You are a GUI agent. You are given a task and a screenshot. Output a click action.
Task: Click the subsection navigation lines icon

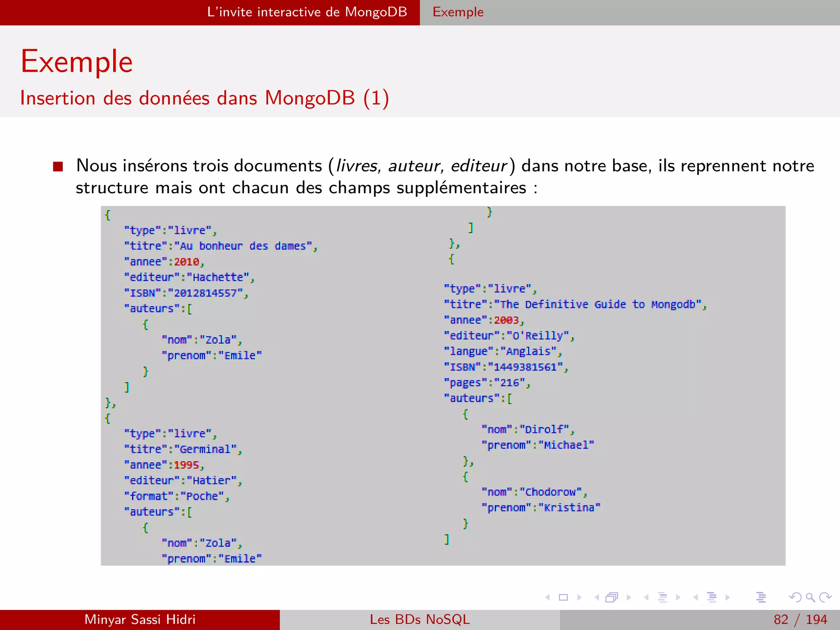coord(662,597)
